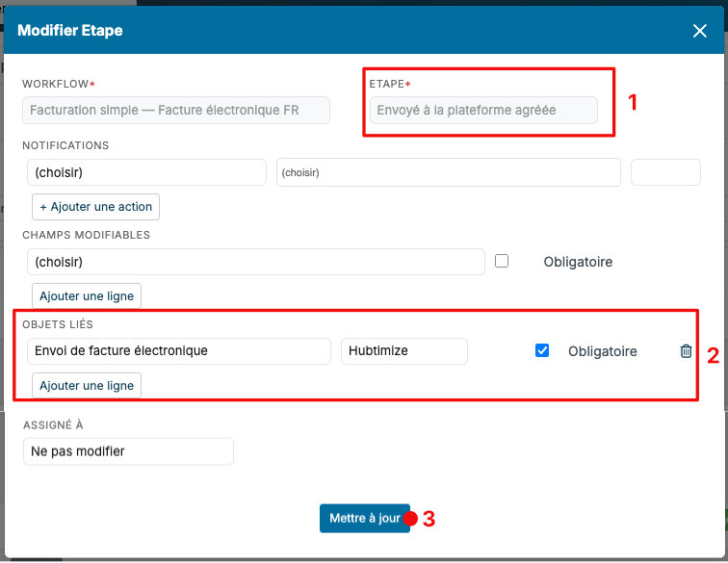Screen dimensions: 728x563
Task: Click Ajouter une ligne under Champs modifiables
Action: tap(87, 296)
